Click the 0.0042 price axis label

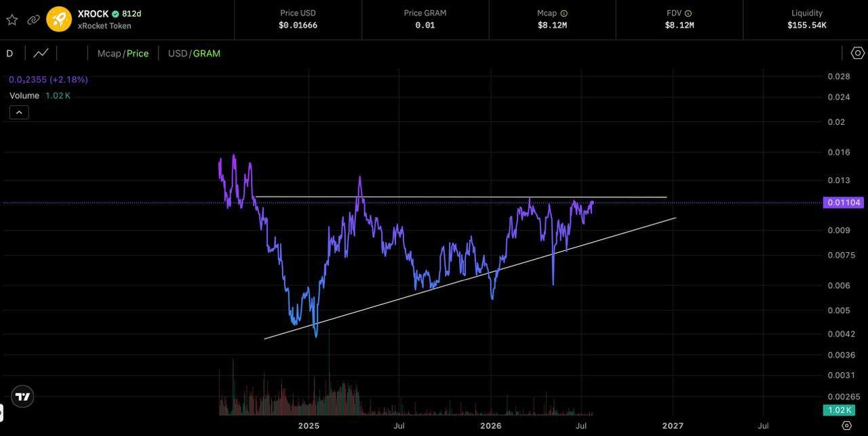841,334
